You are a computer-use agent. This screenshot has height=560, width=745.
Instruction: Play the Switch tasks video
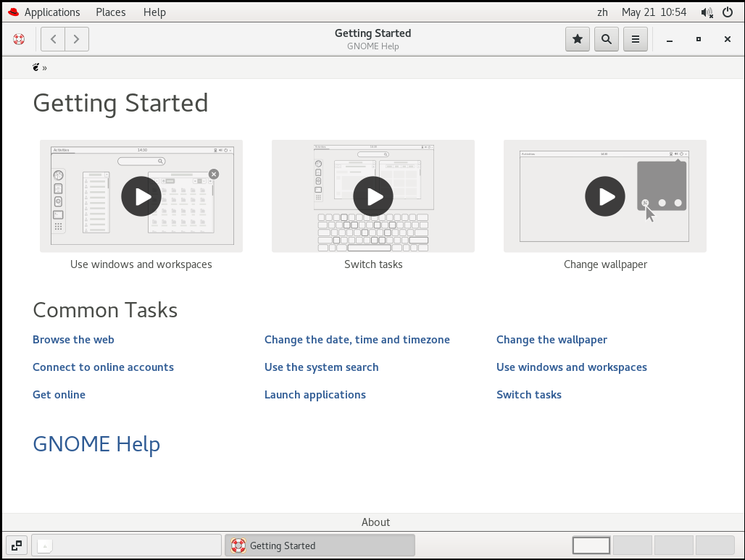click(373, 196)
